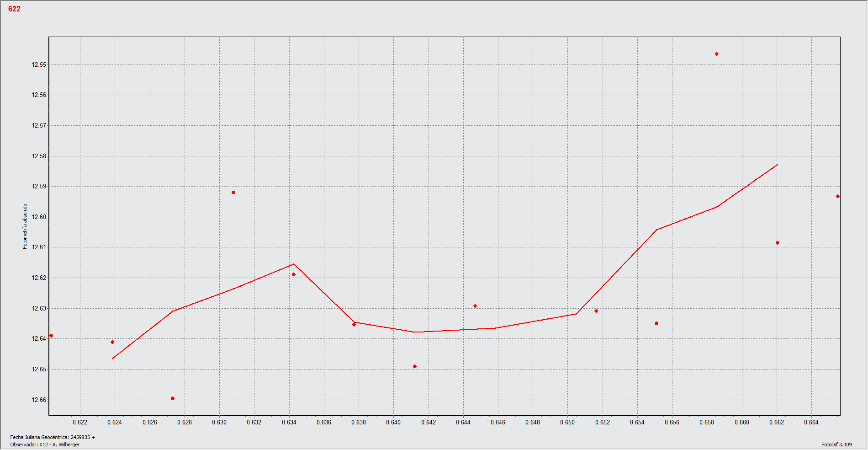
Task: Select the data point near x 0.631
Action: [x=233, y=193]
